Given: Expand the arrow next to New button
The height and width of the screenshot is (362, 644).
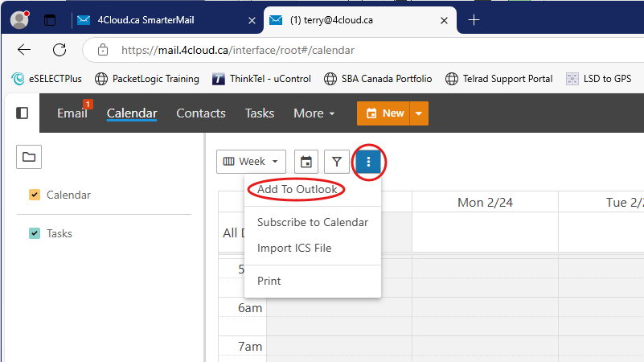Looking at the screenshot, I should 419,113.
